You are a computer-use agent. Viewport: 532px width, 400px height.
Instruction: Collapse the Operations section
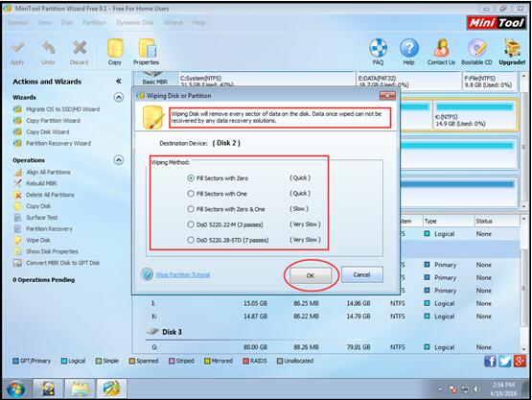(x=119, y=160)
